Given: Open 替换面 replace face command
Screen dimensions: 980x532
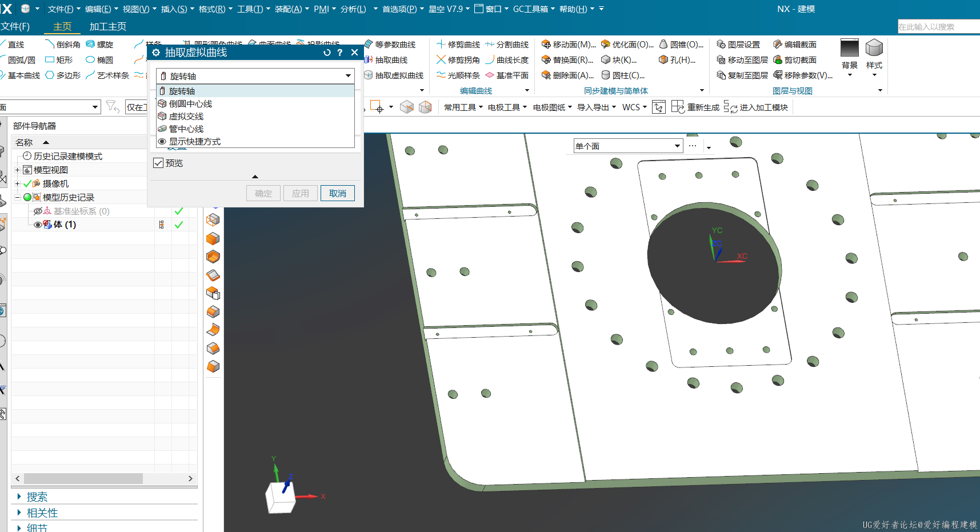Looking at the screenshot, I should [x=567, y=60].
